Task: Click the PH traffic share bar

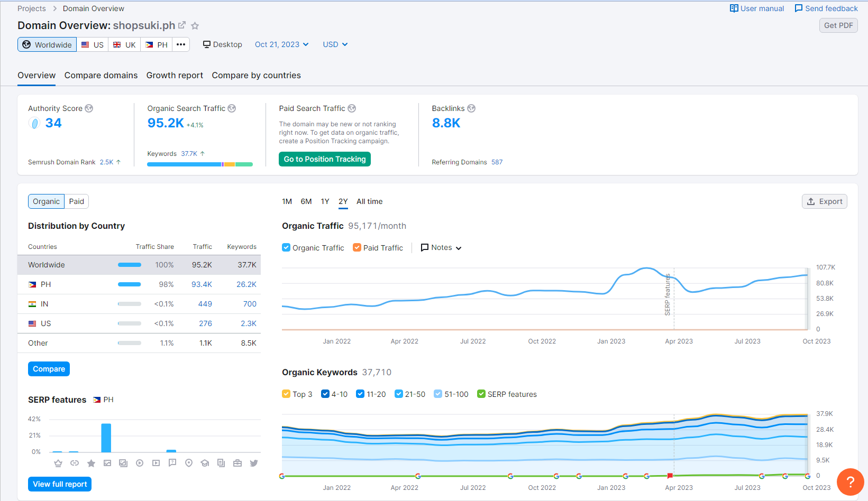Action: (130, 284)
